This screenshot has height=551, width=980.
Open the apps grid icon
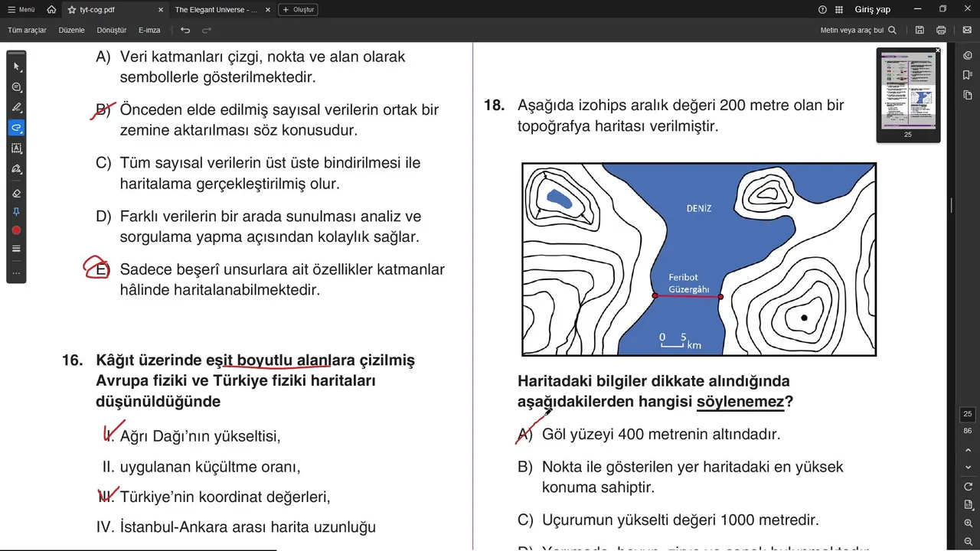(x=839, y=10)
